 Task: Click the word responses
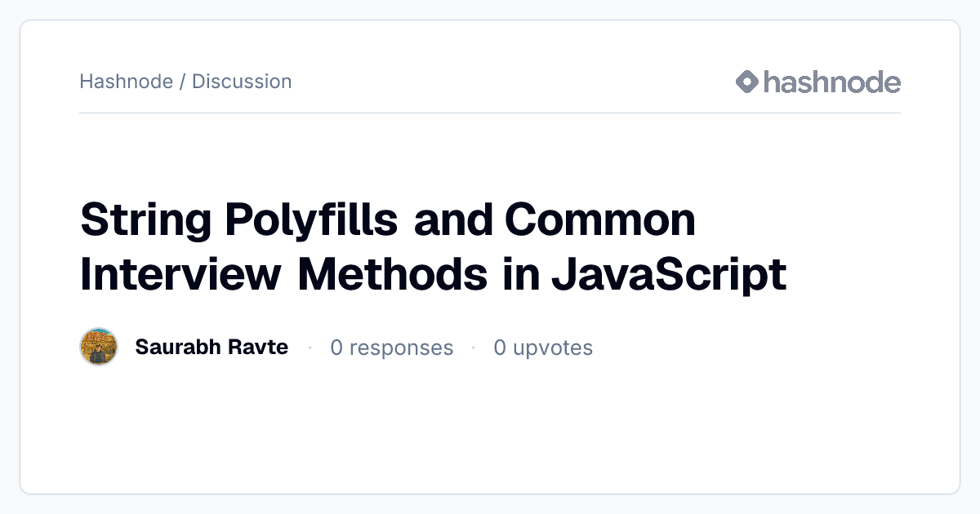coord(400,349)
